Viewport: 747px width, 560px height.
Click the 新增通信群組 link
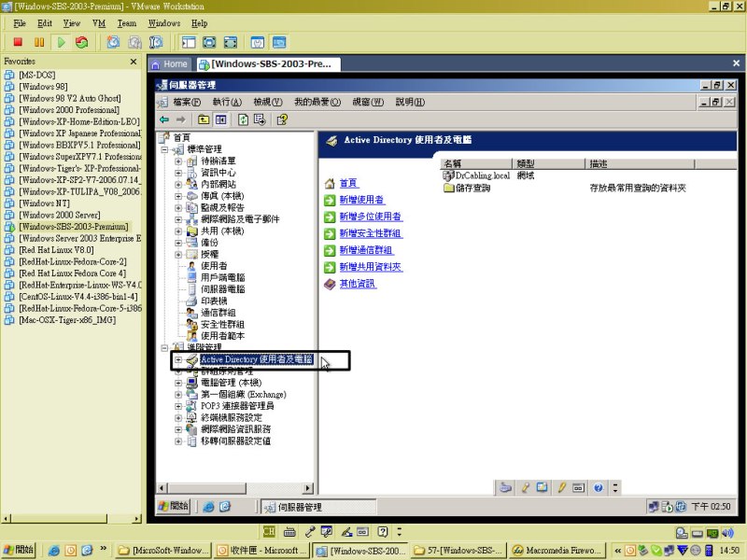[366, 250]
